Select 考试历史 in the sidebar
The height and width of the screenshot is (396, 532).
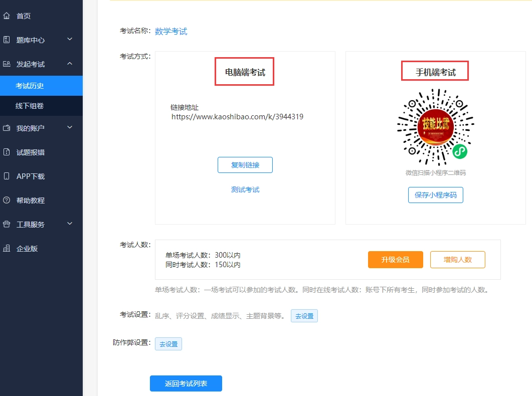pyautogui.click(x=30, y=86)
